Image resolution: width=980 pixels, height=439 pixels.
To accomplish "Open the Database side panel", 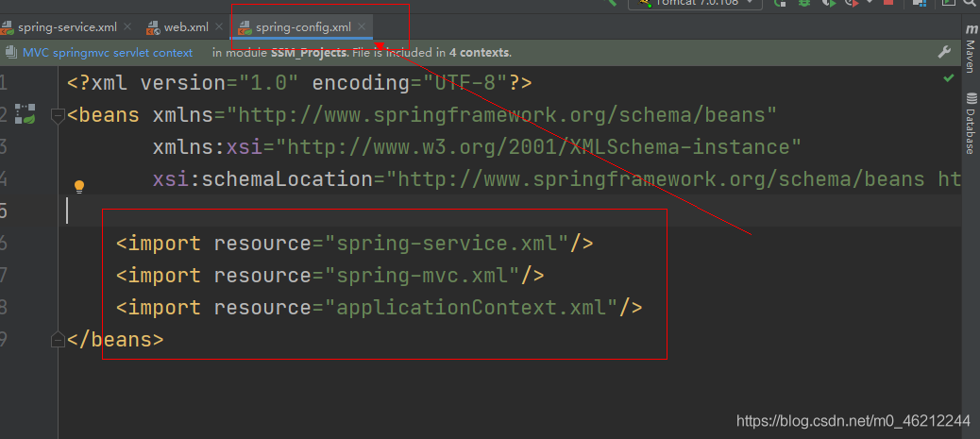I will (971, 123).
